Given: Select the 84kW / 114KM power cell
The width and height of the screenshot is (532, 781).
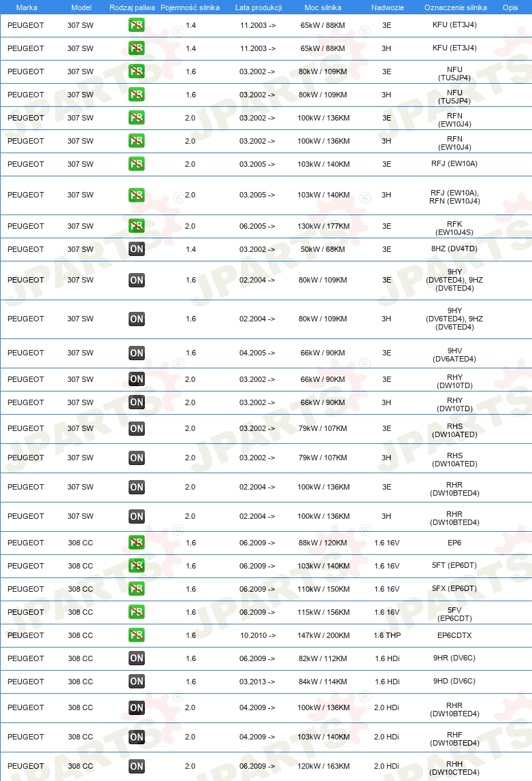Looking at the screenshot, I should click(x=322, y=682).
